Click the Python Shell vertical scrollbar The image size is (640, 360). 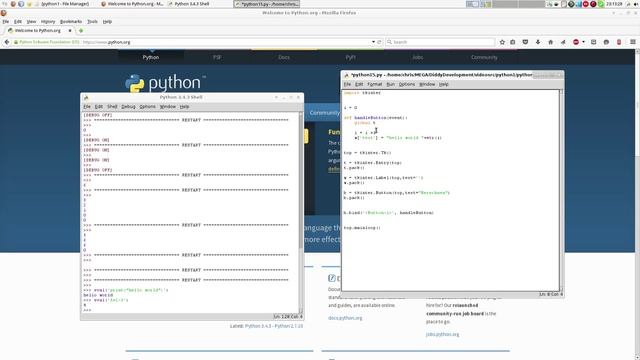click(x=301, y=212)
